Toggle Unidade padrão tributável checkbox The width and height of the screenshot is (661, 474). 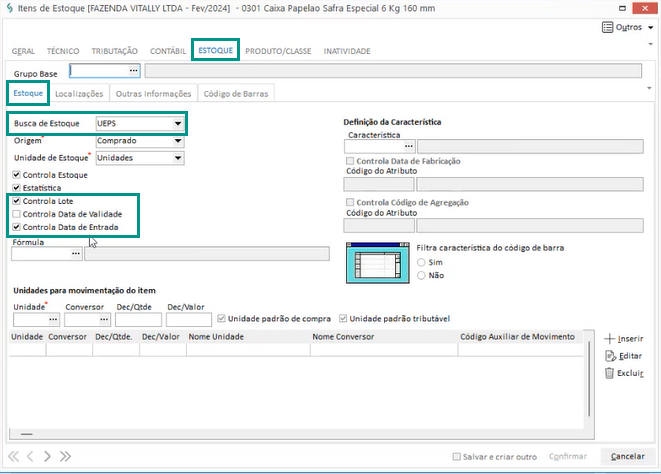[x=343, y=318]
